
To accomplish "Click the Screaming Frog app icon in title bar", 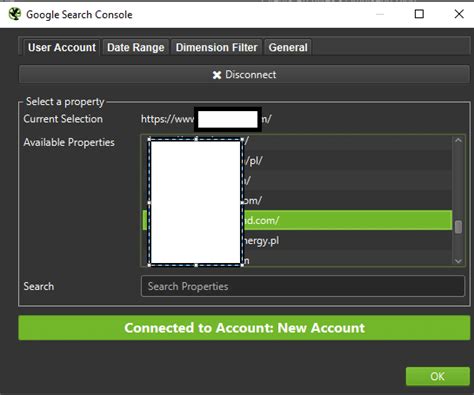I will (x=15, y=14).
